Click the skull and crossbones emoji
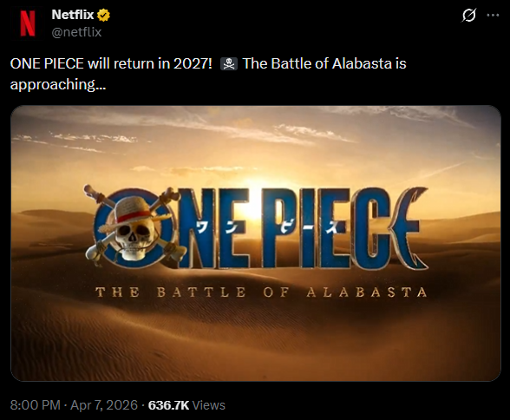The height and width of the screenshot is (420, 510). pos(229,63)
